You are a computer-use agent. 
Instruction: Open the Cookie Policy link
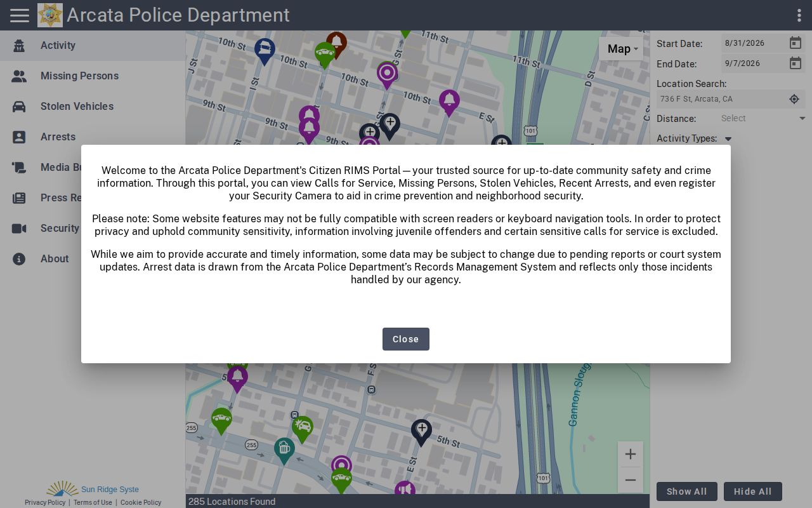click(141, 502)
